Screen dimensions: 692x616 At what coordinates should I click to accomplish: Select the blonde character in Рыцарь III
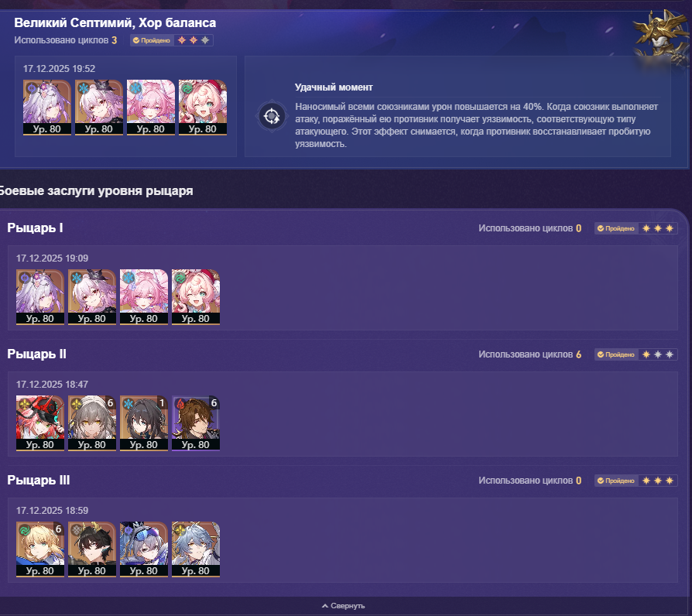tap(40, 549)
